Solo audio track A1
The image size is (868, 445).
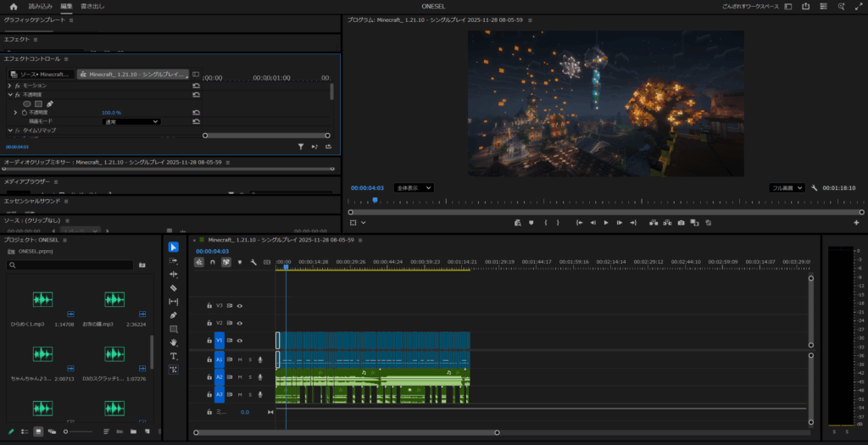(250, 359)
